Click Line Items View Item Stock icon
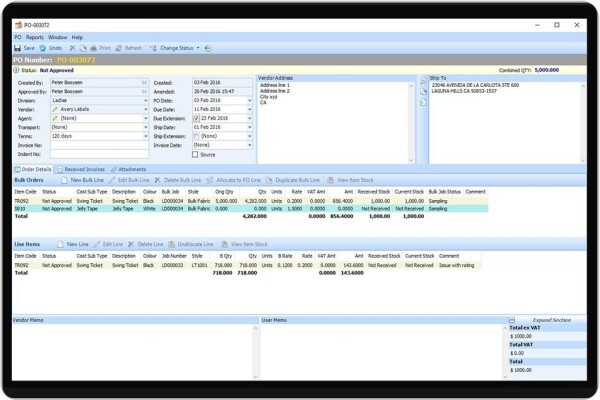Image resolution: width=600 pixels, height=400 pixels. point(225,244)
